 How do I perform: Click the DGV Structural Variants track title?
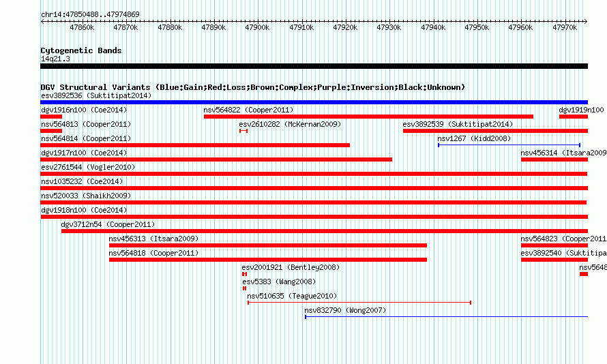[253, 87]
